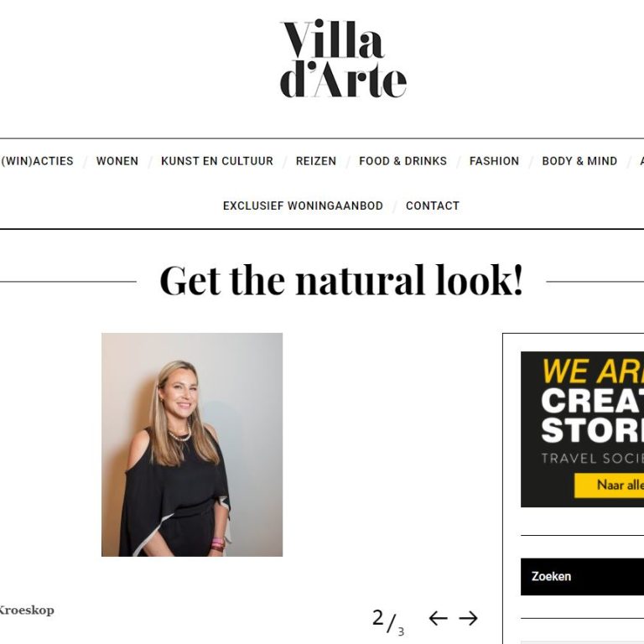Screen dimensions: 644x644
Task: Click the Travel Society banner ad
Action: coord(583,429)
